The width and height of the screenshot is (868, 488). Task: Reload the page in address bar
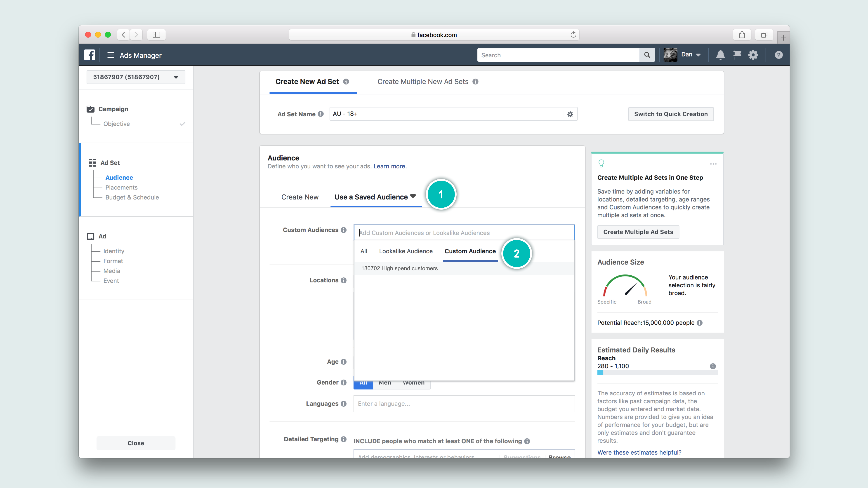coord(573,34)
